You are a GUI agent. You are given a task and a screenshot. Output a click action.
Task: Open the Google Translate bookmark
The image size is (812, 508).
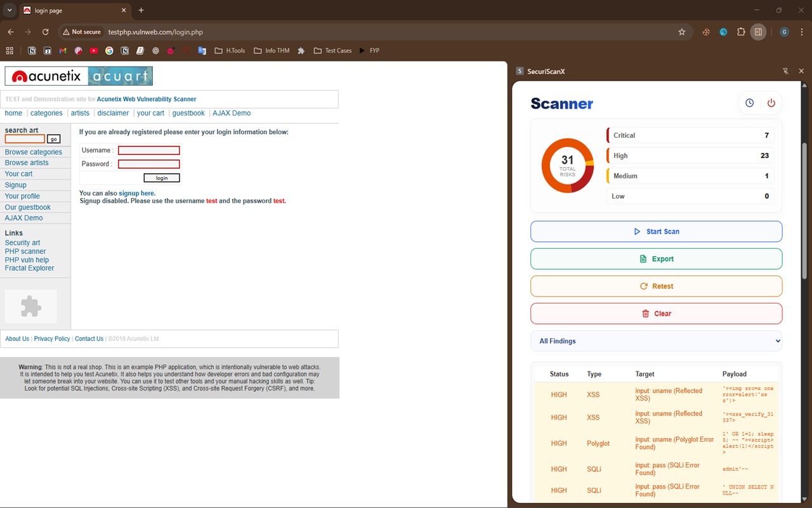coord(202,51)
